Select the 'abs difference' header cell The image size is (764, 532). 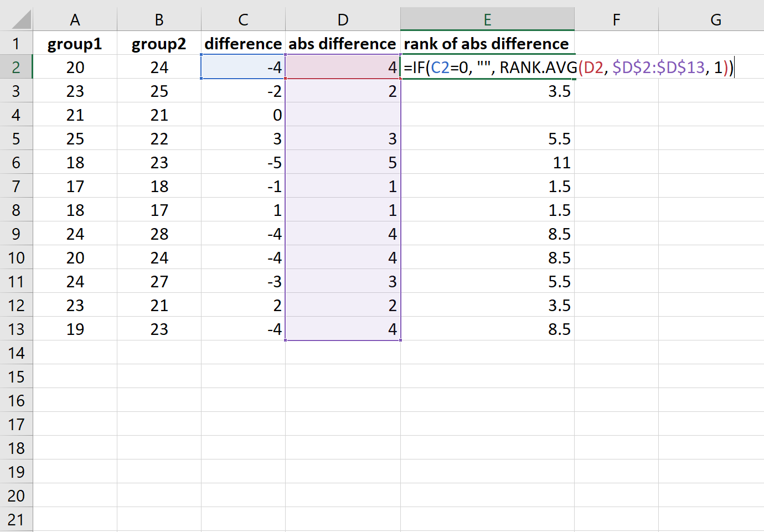coord(342,43)
